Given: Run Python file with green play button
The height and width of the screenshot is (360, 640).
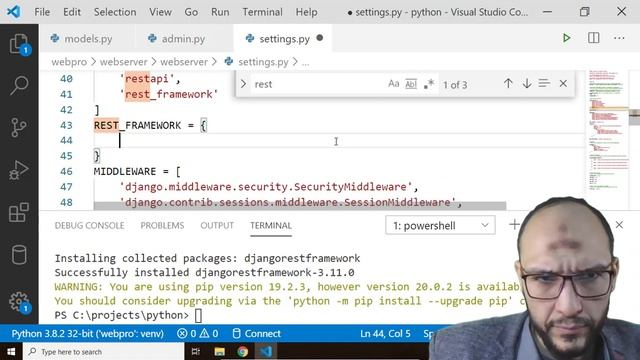Looking at the screenshot, I should 566,38.
